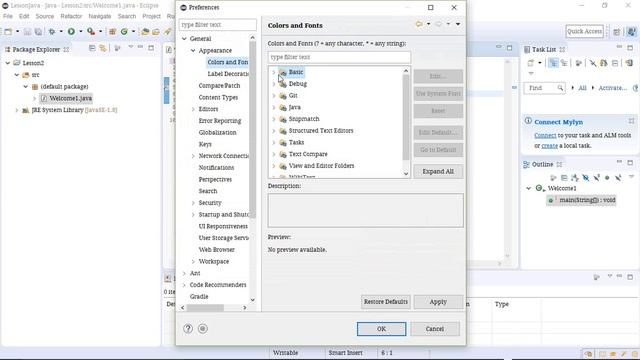This screenshot has height=360, width=640.
Task: Click the Java perspective icon at top right
Action: [631, 31]
